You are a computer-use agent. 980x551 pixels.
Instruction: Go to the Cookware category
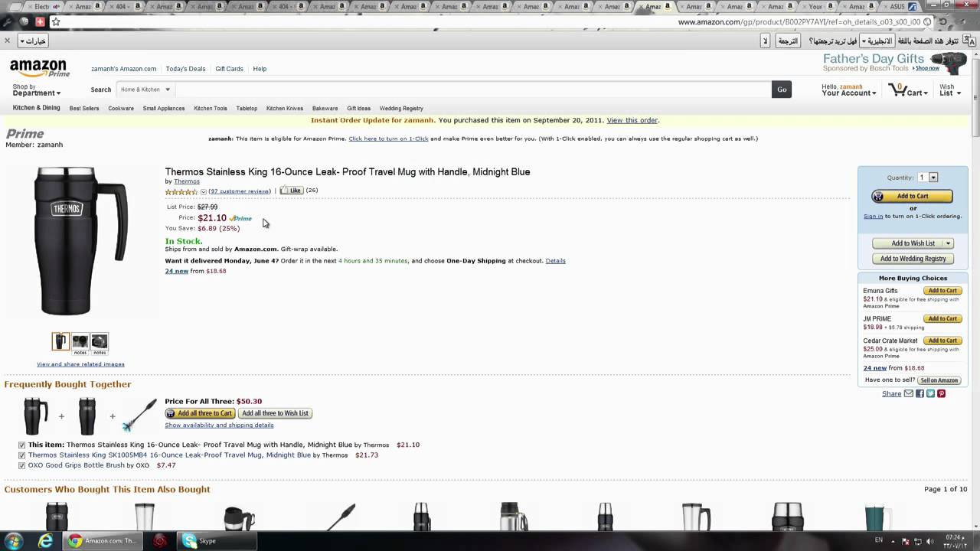[121, 109]
